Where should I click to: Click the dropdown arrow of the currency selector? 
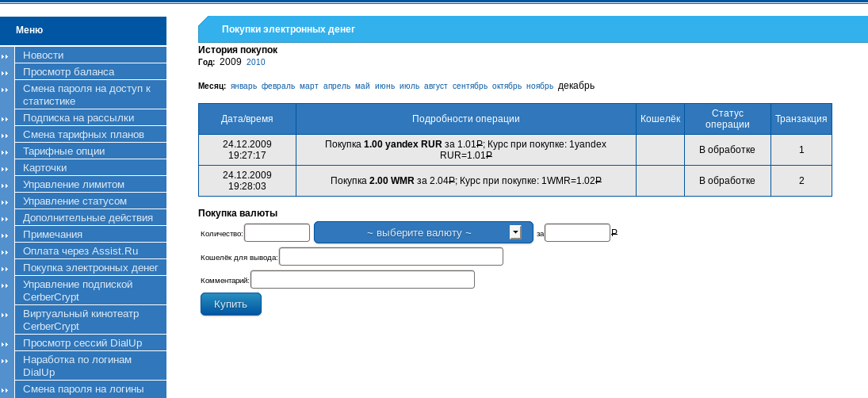(x=514, y=232)
